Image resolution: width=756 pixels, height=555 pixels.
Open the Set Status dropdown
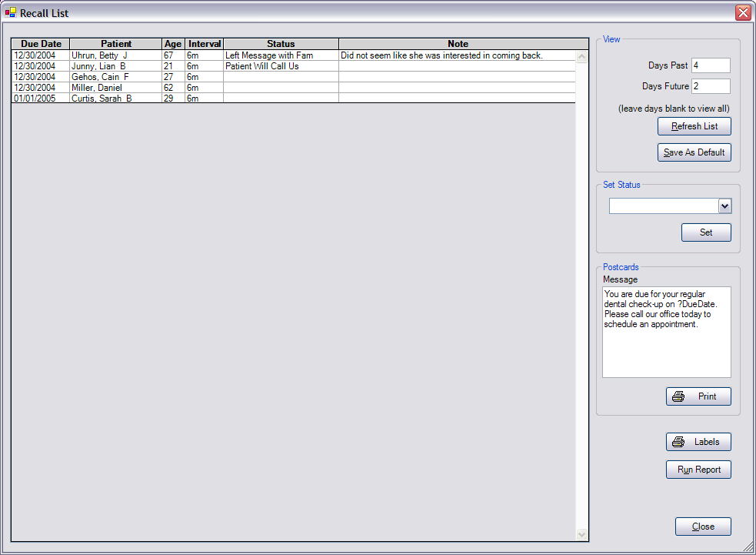724,206
